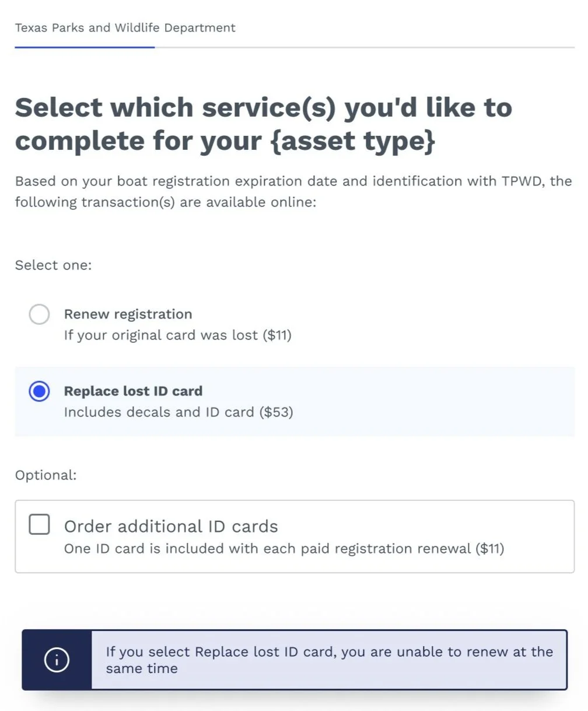Click the Optional section label
The height and width of the screenshot is (711, 588).
coord(45,475)
